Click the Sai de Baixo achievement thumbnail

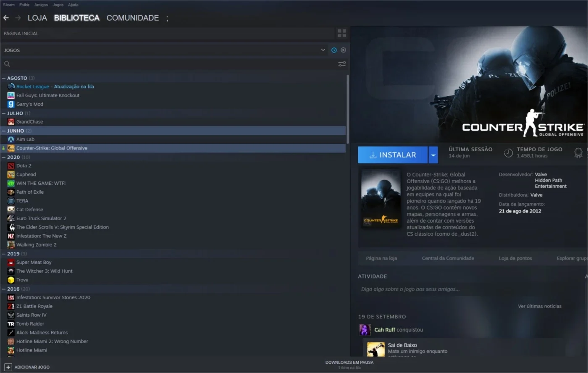376,349
